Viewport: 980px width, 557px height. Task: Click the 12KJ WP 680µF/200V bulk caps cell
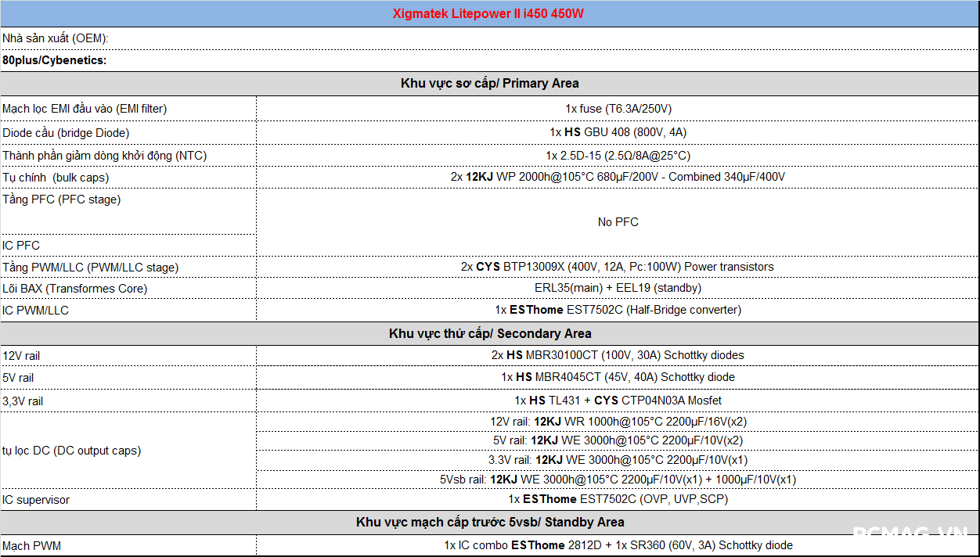tap(618, 177)
